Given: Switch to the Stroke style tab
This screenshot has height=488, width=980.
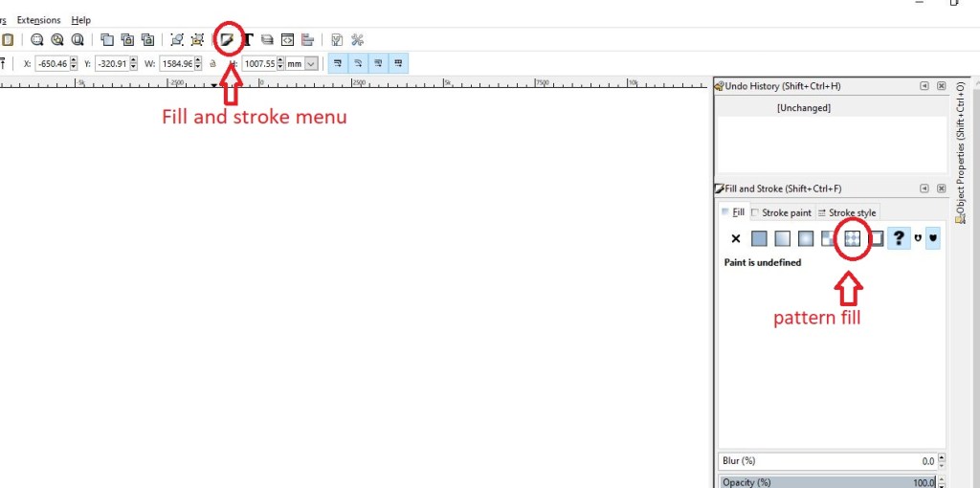Looking at the screenshot, I should [848, 212].
